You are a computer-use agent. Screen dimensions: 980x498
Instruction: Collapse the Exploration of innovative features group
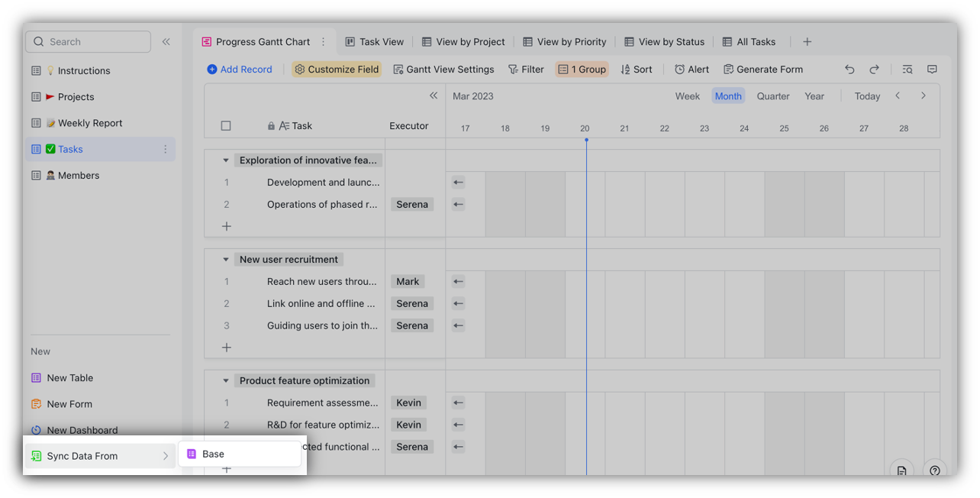point(225,160)
